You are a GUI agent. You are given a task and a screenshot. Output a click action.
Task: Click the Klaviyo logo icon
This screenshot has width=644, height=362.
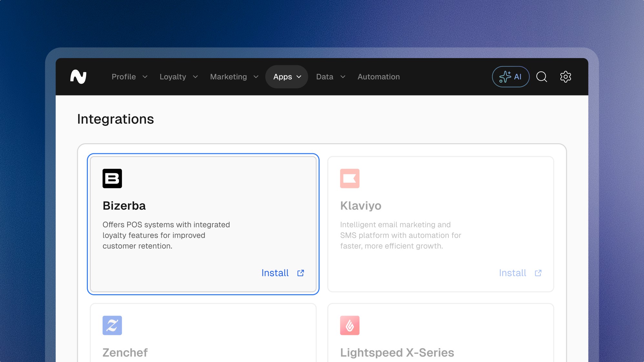click(x=350, y=178)
